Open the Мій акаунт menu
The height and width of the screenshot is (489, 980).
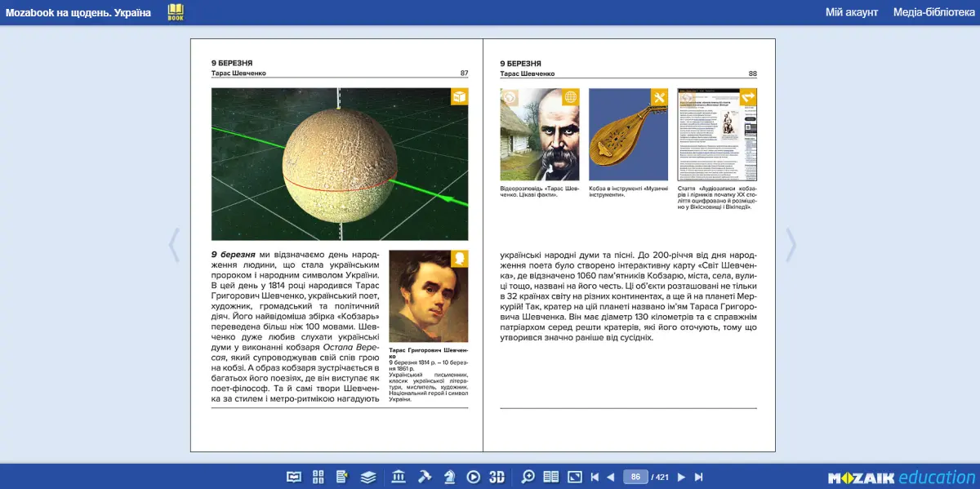click(852, 12)
